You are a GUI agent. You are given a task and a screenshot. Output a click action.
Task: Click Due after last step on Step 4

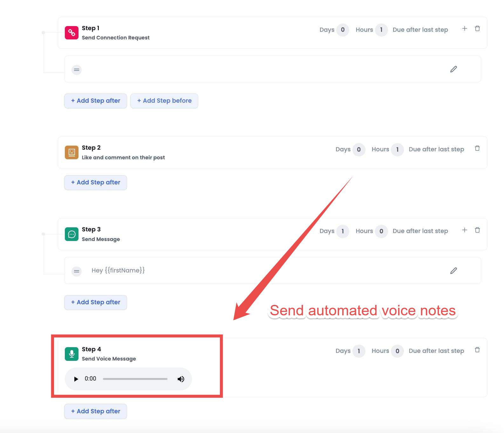click(436, 351)
